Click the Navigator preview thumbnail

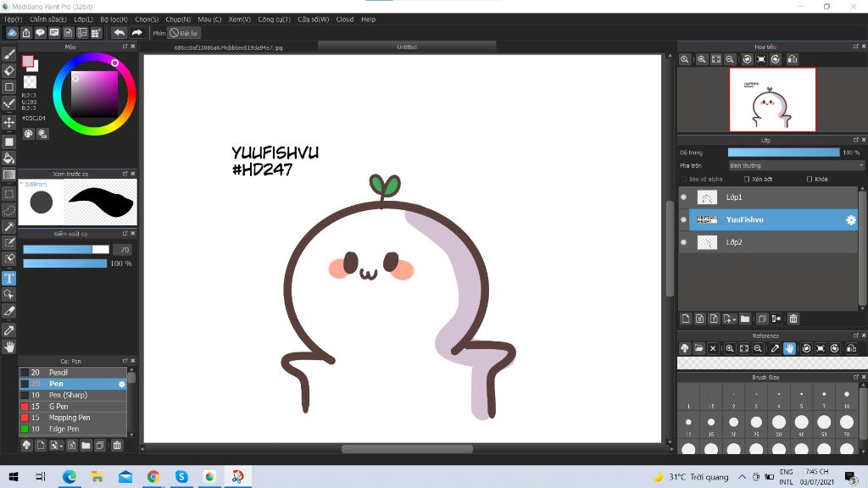772,100
